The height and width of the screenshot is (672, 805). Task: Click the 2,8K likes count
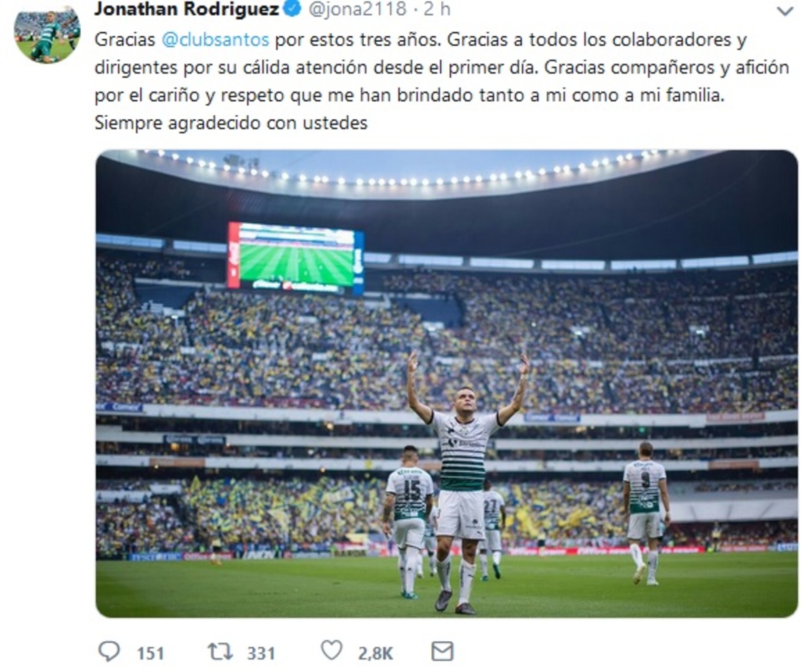375,653
